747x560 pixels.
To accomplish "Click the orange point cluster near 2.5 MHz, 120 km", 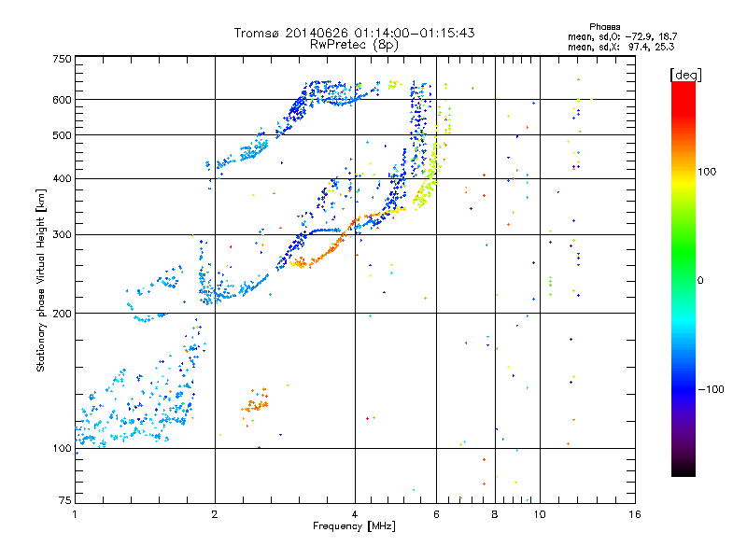I will tap(255, 403).
